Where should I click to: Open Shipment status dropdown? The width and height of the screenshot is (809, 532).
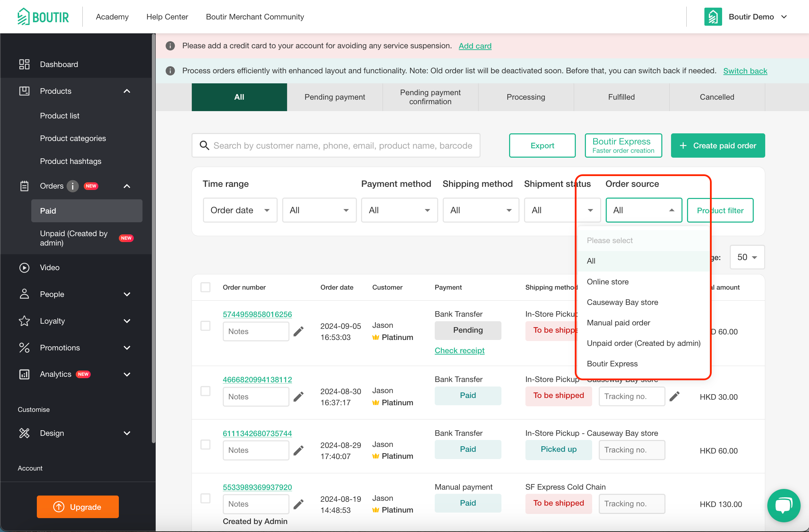coord(562,210)
